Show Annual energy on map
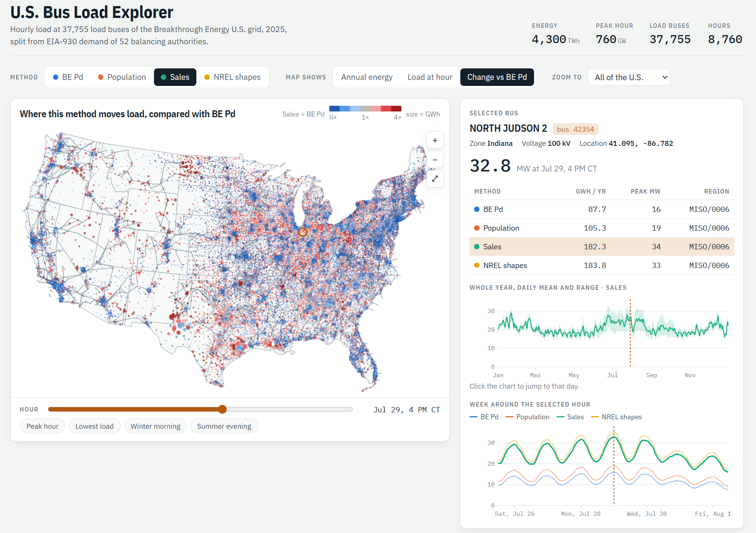The image size is (756, 533). [367, 77]
